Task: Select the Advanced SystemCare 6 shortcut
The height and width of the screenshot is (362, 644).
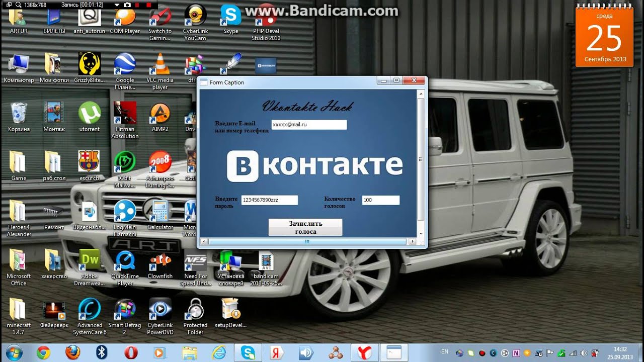Action: (90, 317)
